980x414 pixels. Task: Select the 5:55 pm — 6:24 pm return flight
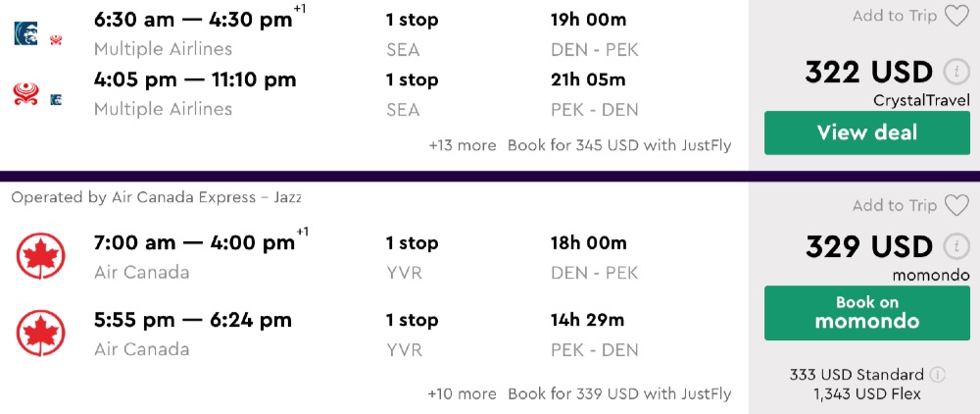pyautogui.click(x=193, y=320)
